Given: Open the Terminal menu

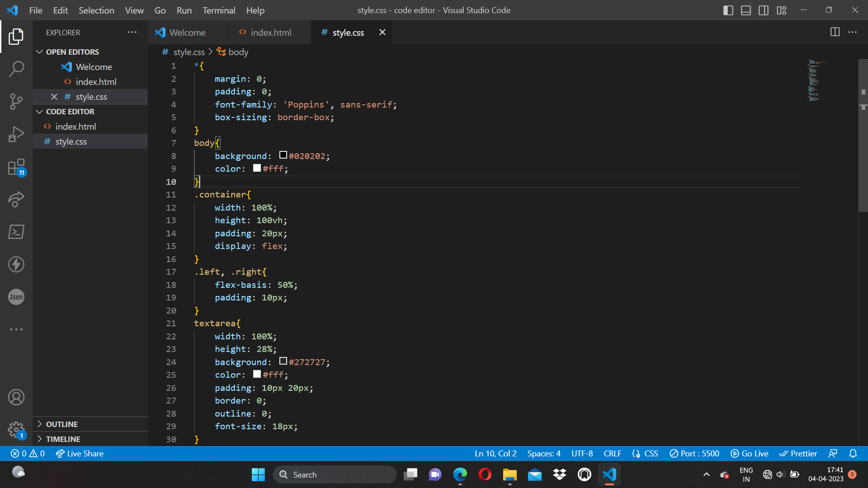Looking at the screenshot, I should coord(219,10).
